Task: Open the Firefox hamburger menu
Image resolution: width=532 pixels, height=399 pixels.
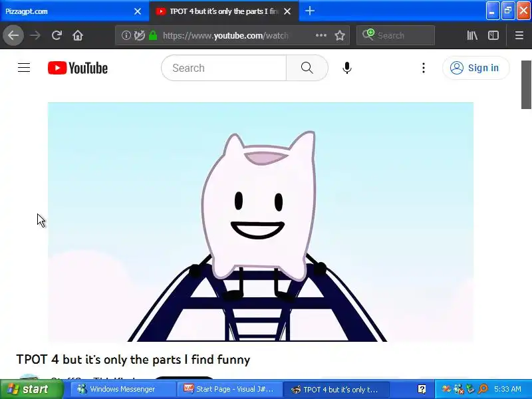Action: coord(519,35)
